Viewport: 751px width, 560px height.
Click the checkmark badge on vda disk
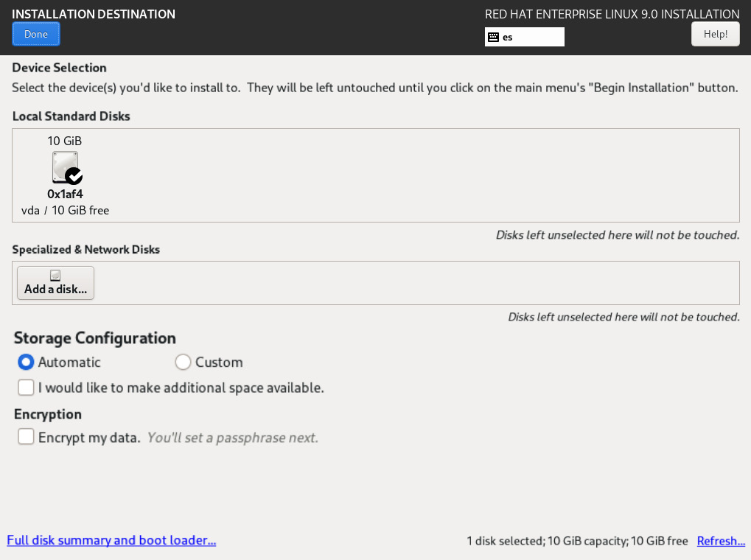tap(74, 176)
